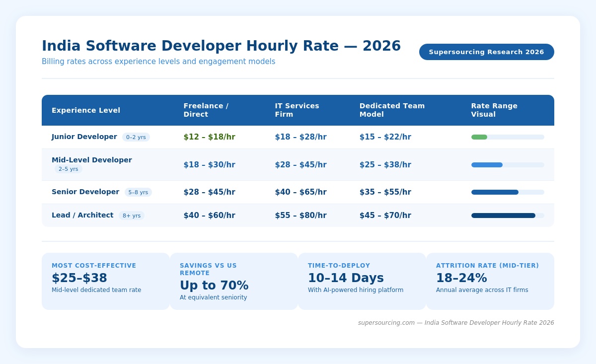596x364 pixels.
Task: Click the Junior Developer row label
Action: point(84,137)
